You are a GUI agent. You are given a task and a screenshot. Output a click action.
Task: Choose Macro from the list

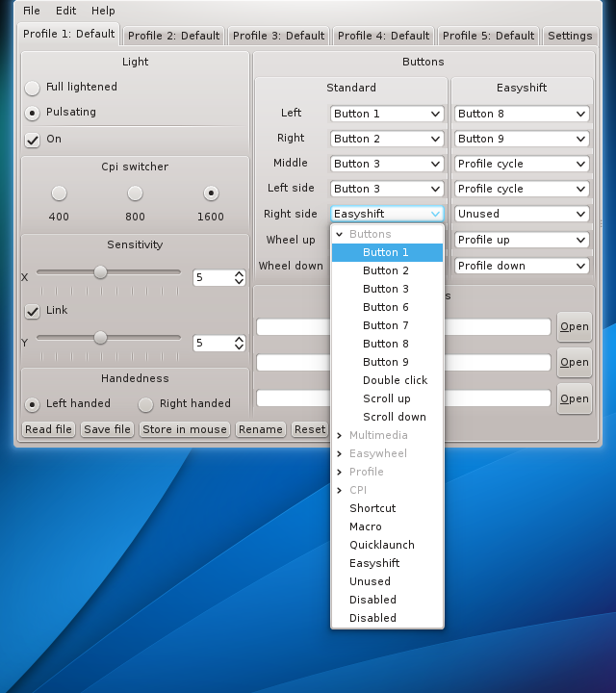click(387, 526)
